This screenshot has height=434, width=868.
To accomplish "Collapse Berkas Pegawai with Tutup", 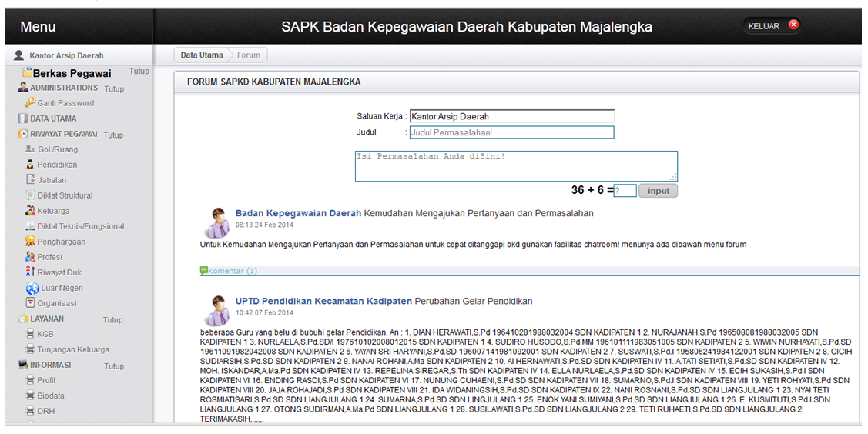I will (x=139, y=72).
